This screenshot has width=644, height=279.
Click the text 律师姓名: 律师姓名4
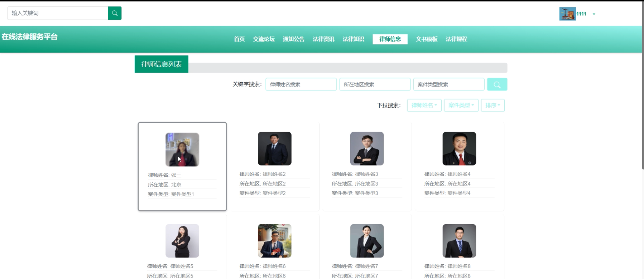(x=447, y=174)
